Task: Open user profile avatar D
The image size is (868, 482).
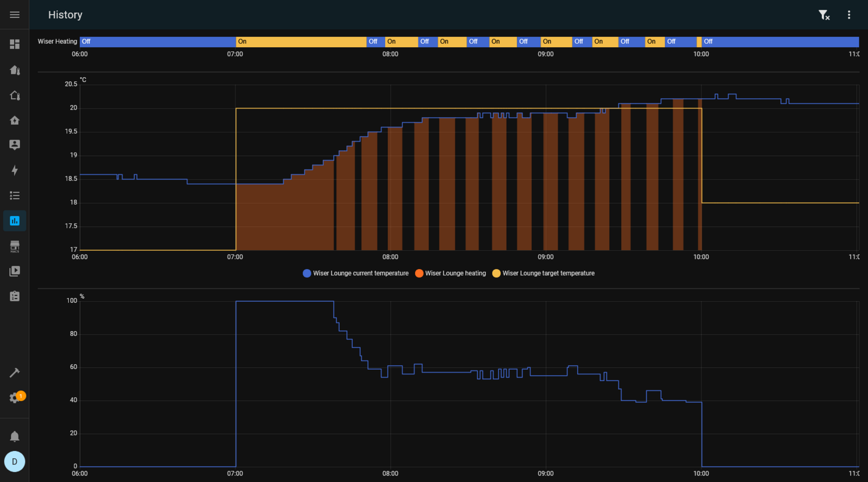Action: pyautogui.click(x=15, y=462)
